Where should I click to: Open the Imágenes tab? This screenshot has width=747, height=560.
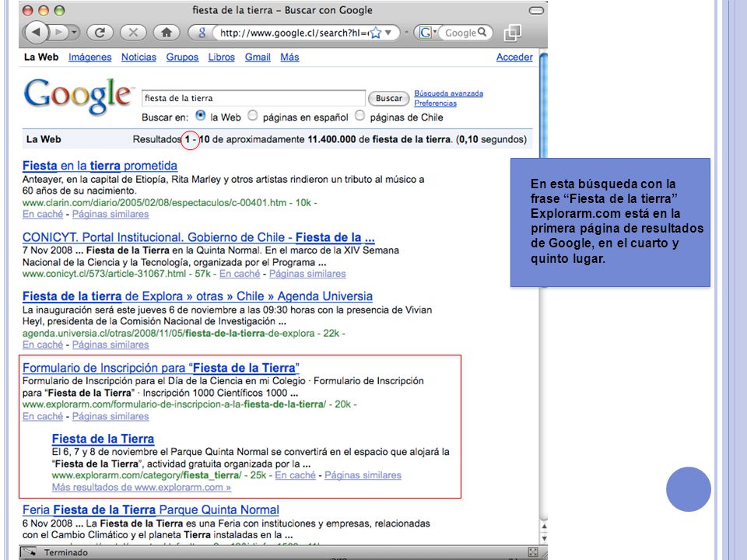tap(89, 57)
